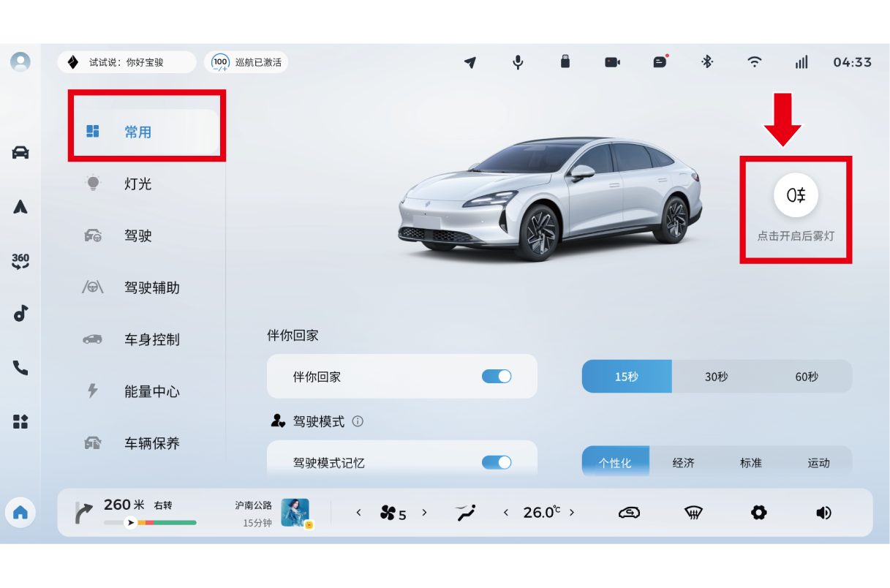The height and width of the screenshot is (588, 890).
Task: Turn on the rear fog light button
Action: pyautogui.click(x=796, y=195)
